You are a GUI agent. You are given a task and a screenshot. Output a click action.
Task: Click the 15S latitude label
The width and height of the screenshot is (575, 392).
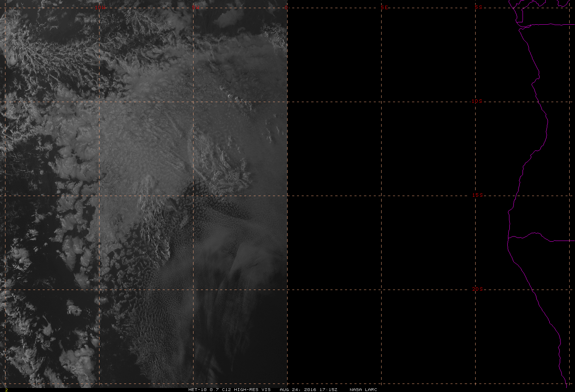pos(477,195)
